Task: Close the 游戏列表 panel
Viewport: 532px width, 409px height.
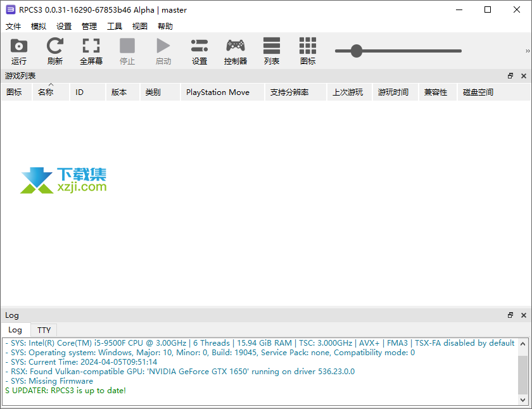Action: click(524, 76)
